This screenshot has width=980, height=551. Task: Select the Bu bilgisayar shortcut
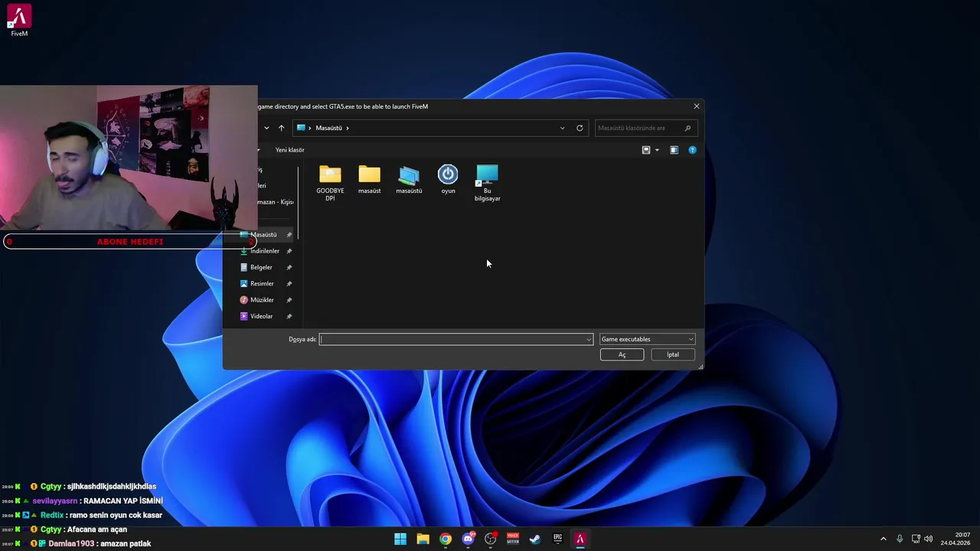point(487,183)
